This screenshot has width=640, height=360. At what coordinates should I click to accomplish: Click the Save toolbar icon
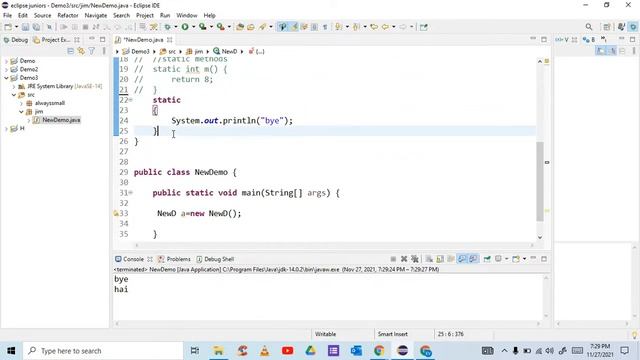tap(25, 27)
